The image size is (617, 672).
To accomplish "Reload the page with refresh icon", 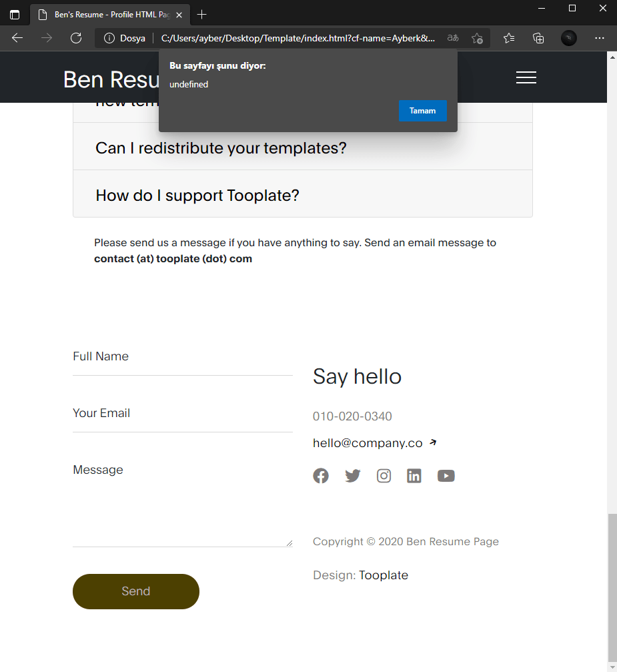I will 76,38.
